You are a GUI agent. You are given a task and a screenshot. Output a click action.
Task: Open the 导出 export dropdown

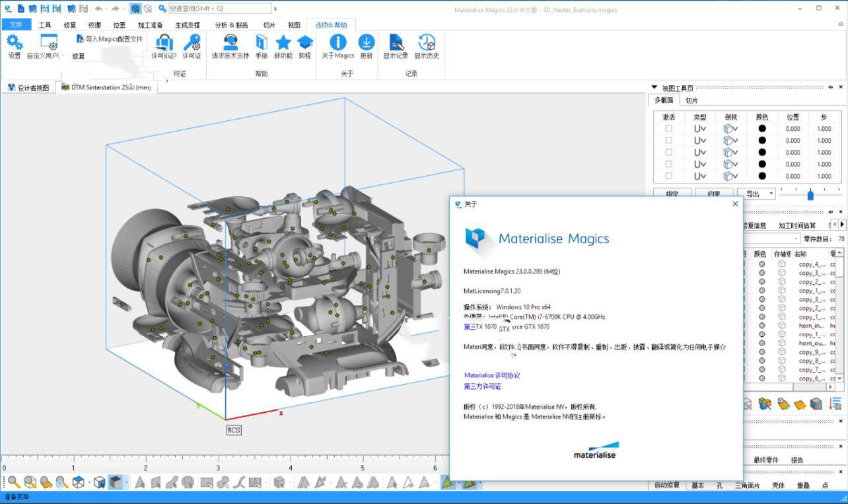[x=758, y=194]
